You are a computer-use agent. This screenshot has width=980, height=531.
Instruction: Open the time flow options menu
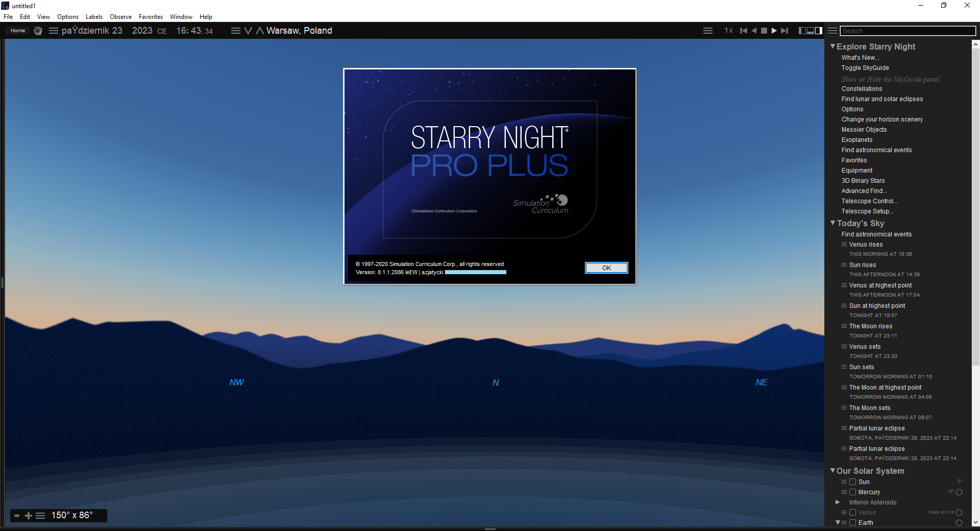(x=708, y=31)
